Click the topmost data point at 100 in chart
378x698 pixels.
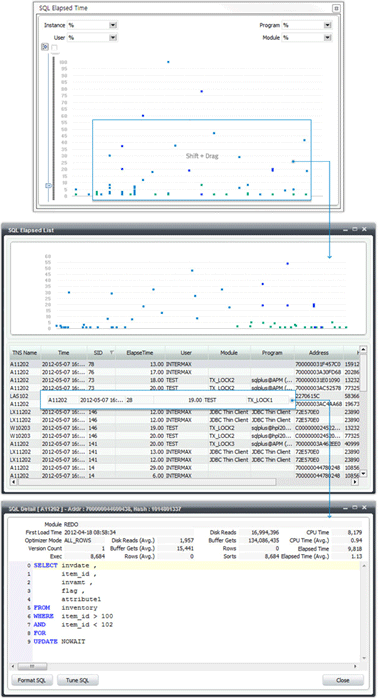[x=168, y=62]
